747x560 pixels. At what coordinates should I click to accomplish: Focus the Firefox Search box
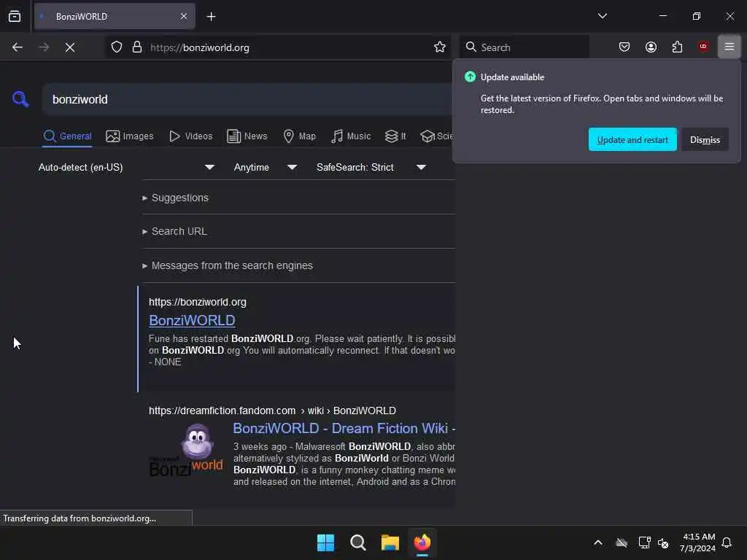pyautogui.click(x=524, y=47)
